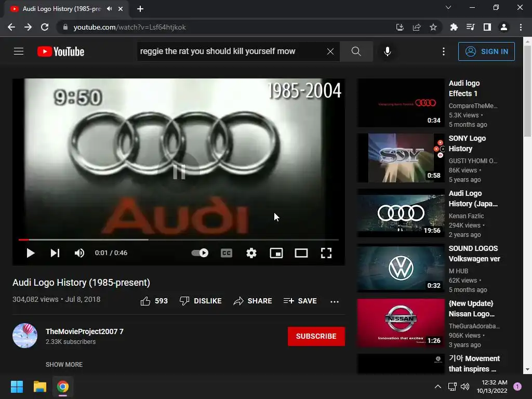The width and height of the screenshot is (532, 399).
Task: Open media controls icon in Chrome toolbar
Action: coord(470,27)
